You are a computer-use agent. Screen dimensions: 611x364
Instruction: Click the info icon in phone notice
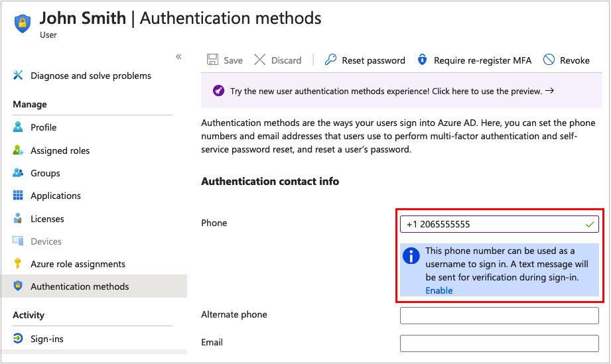412,256
